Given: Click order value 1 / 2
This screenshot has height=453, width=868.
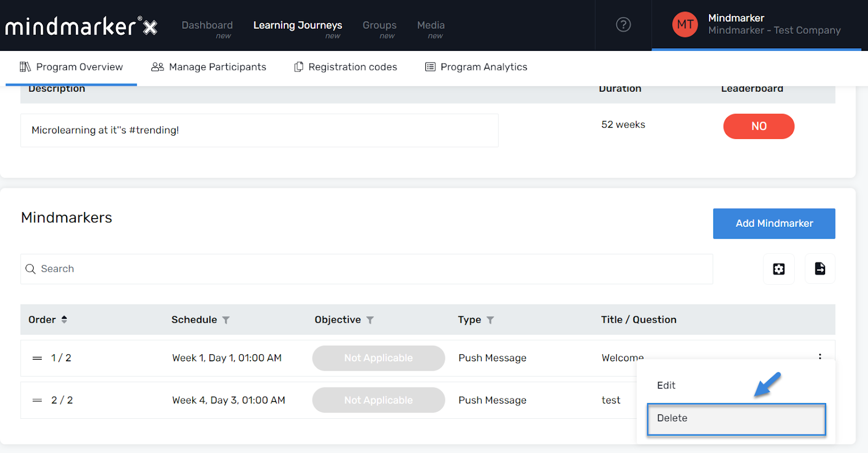Looking at the screenshot, I should 61,358.
